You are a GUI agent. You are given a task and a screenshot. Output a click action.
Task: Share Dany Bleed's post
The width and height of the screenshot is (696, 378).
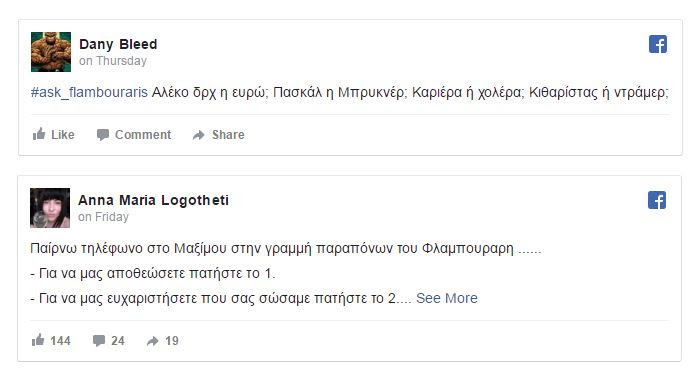pos(218,134)
